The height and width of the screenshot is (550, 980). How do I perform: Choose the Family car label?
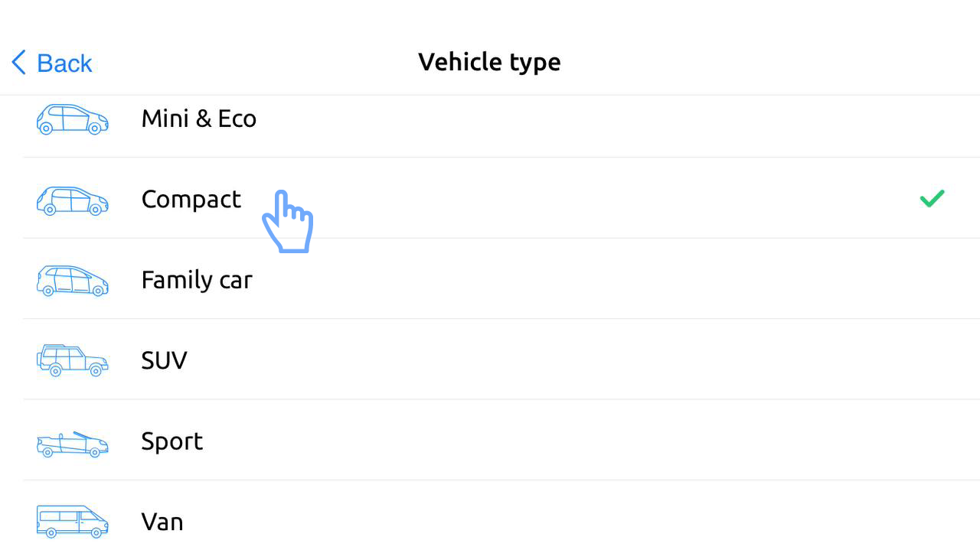pos(197,280)
